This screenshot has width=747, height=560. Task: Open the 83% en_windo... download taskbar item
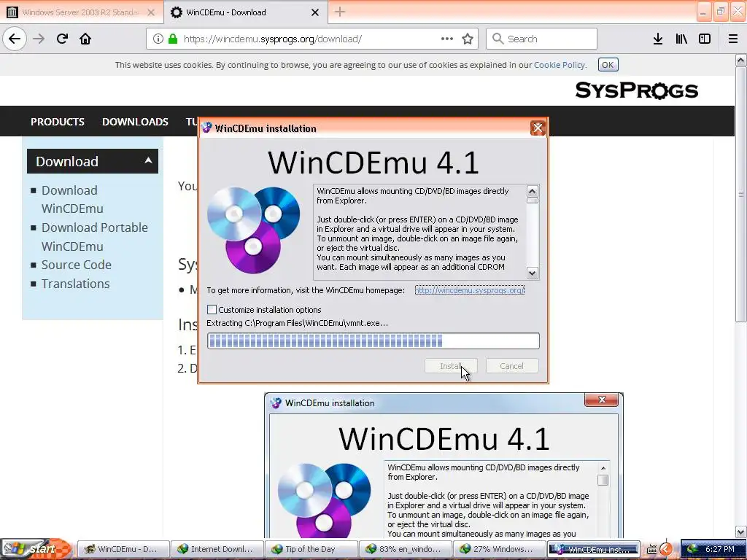coord(405,549)
